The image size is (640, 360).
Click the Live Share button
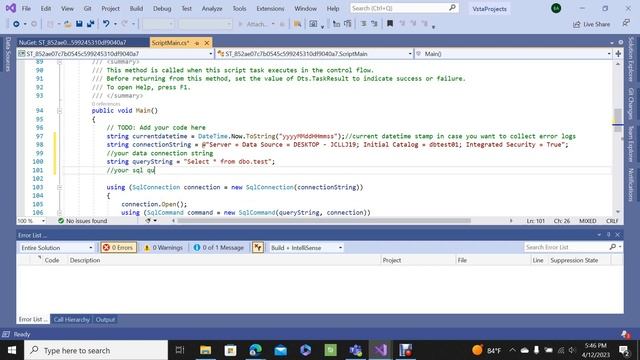(x=591, y=24)
